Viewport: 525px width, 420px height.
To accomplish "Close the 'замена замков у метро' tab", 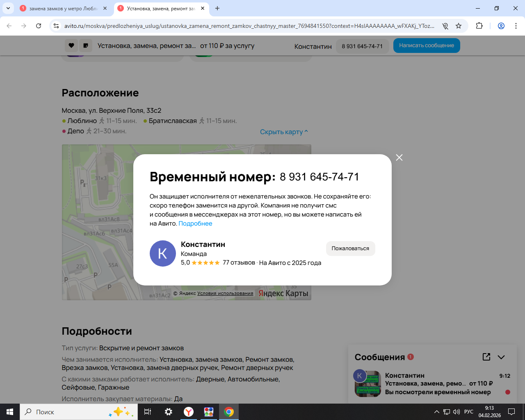I will point(105,8).
